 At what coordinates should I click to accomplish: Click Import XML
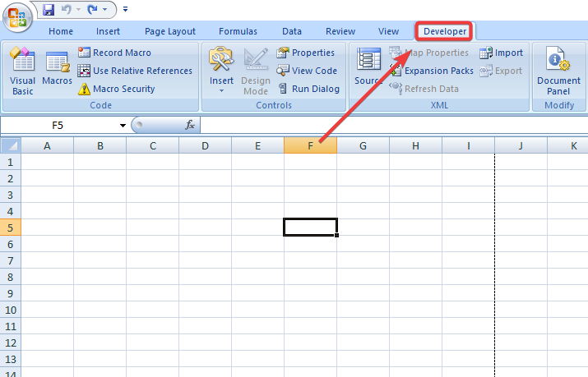tap(501, 53)
